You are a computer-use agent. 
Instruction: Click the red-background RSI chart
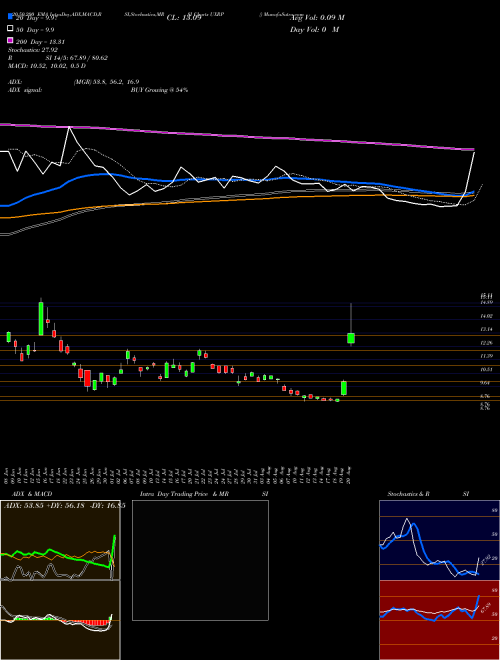[439, 620]
